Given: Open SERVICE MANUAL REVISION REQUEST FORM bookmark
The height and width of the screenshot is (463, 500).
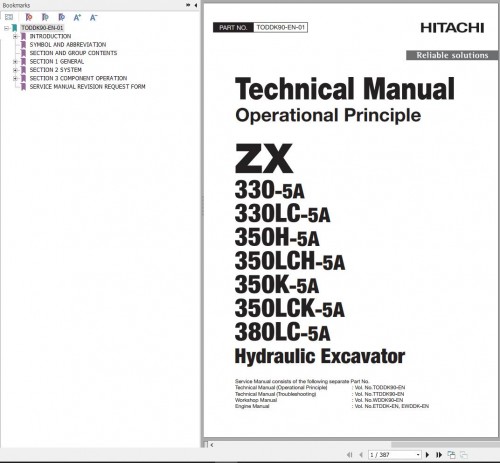Looking at the screenshot, I should click(87, 87).
